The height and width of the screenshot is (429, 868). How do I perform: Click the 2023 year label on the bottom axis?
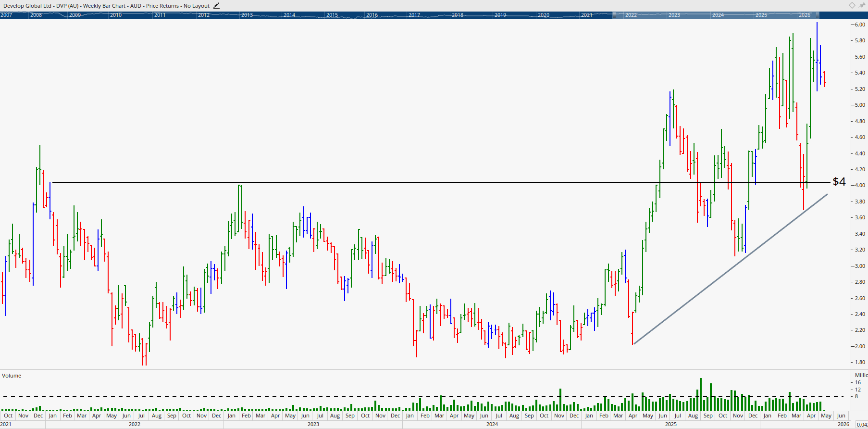click(313, 424)
